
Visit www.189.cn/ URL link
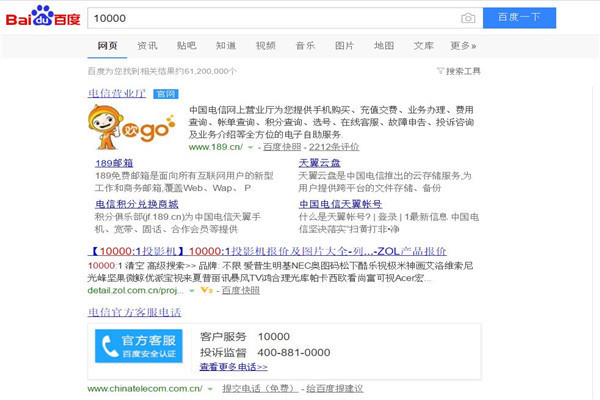[215, 147]
